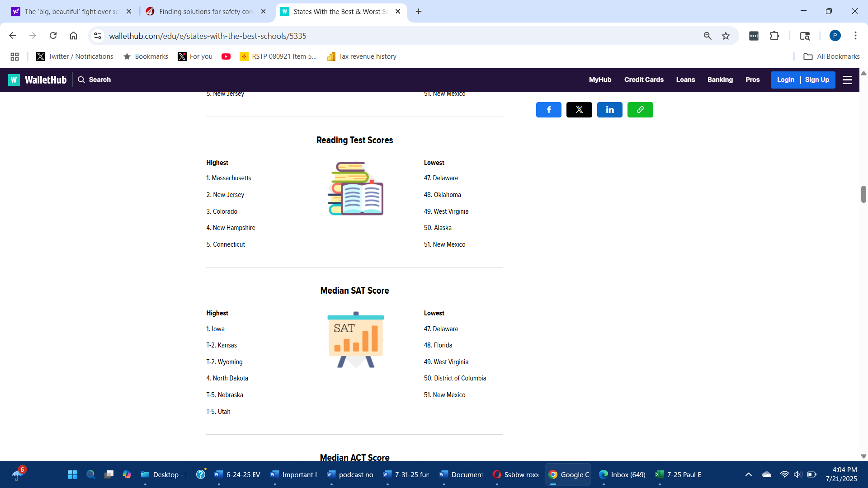The image size is (868, 488).
Task: Open Credit Cards menu item
Action: pyautogui.click(x=643, y=80)
